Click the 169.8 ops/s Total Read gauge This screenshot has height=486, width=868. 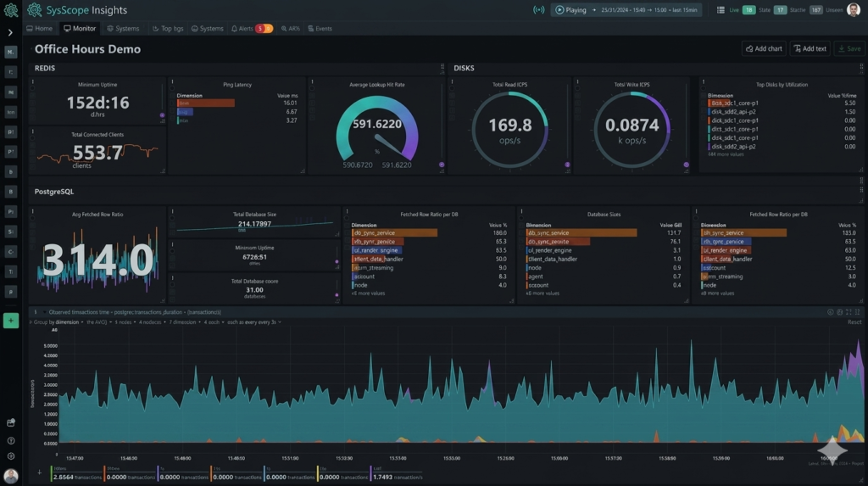pyautogui.click(x=509, y=130)
